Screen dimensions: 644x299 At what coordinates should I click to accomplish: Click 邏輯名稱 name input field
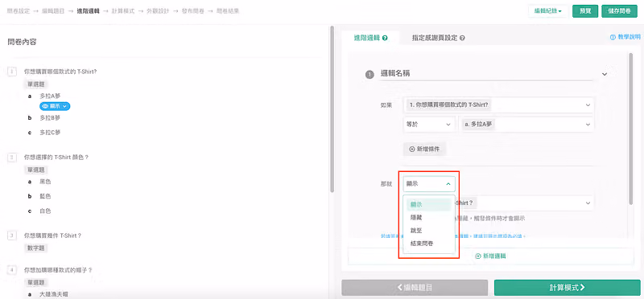point(487,74)
